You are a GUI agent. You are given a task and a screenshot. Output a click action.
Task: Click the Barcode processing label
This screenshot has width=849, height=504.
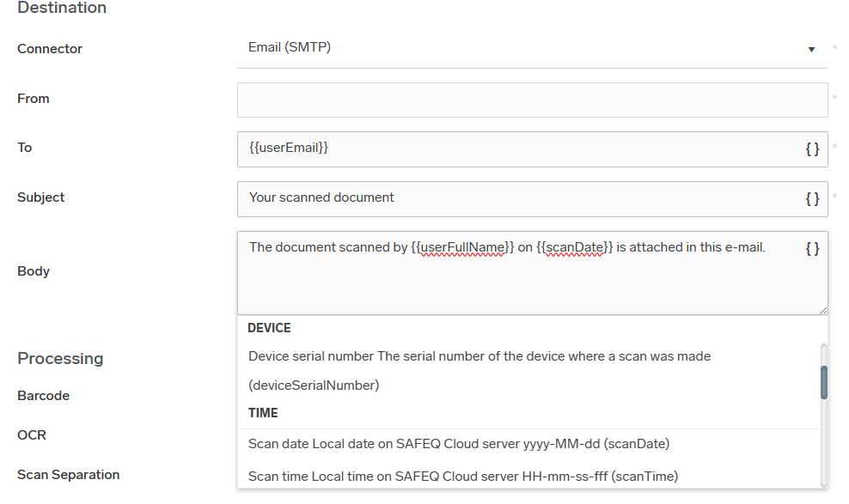click(43, 396)
